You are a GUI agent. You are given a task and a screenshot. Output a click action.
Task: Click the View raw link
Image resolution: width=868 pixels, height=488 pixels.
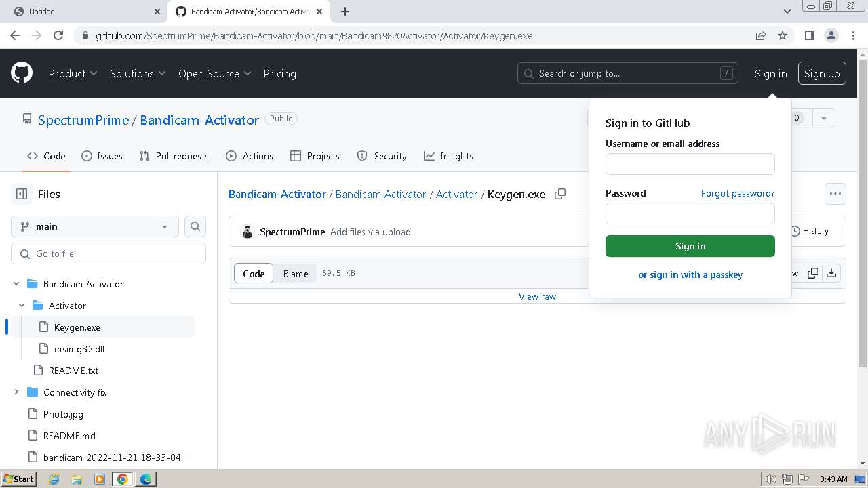click(x=537, y=296)
